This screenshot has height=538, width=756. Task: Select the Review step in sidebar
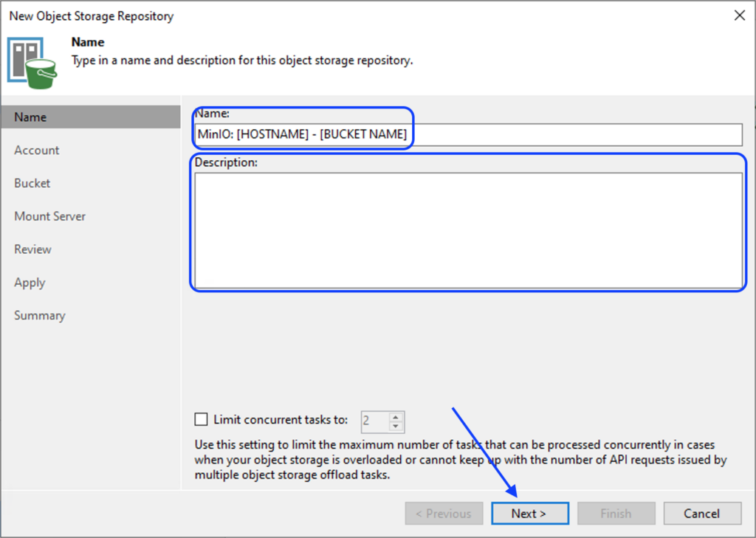tap(33, 249)
